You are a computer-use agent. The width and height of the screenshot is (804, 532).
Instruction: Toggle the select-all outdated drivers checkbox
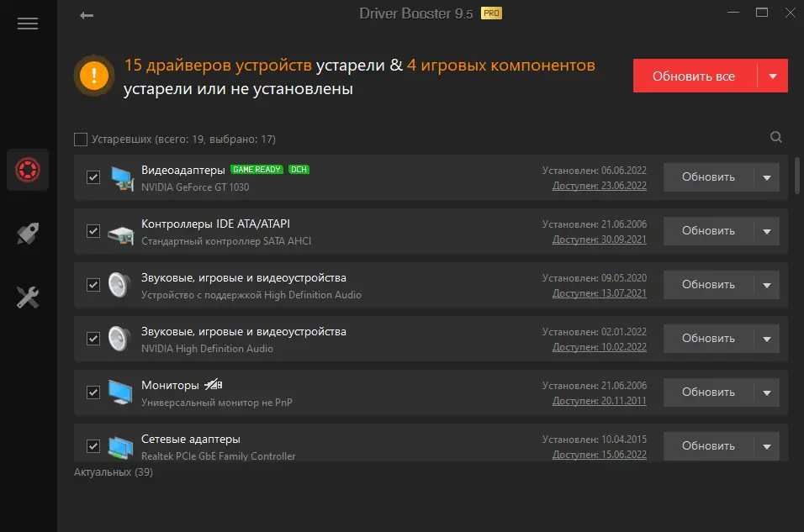pos(81,140)
